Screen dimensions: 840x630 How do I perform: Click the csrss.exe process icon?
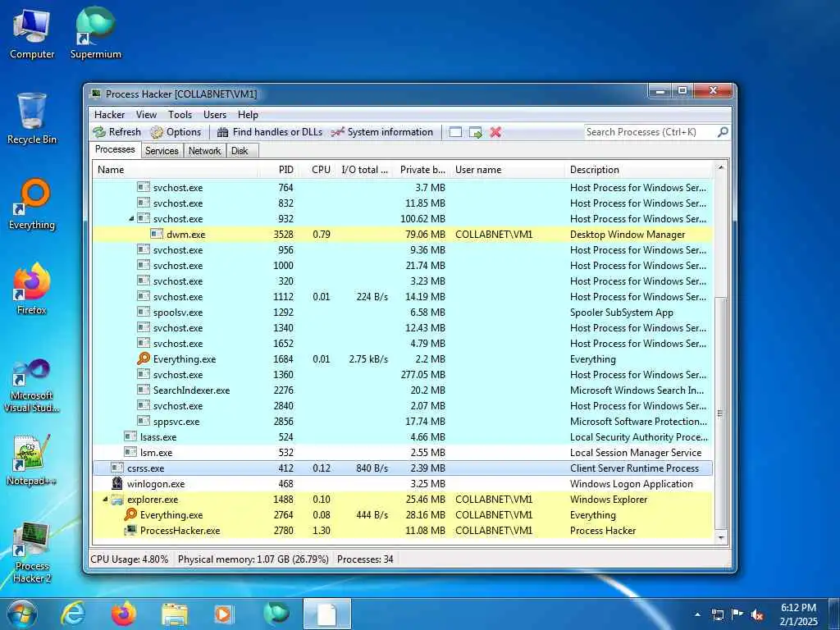(x=117, y=468)
